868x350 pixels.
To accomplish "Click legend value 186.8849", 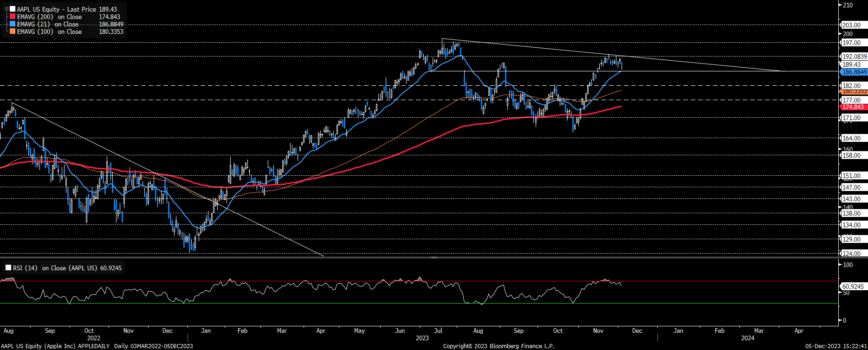I will tap(111, 24).
